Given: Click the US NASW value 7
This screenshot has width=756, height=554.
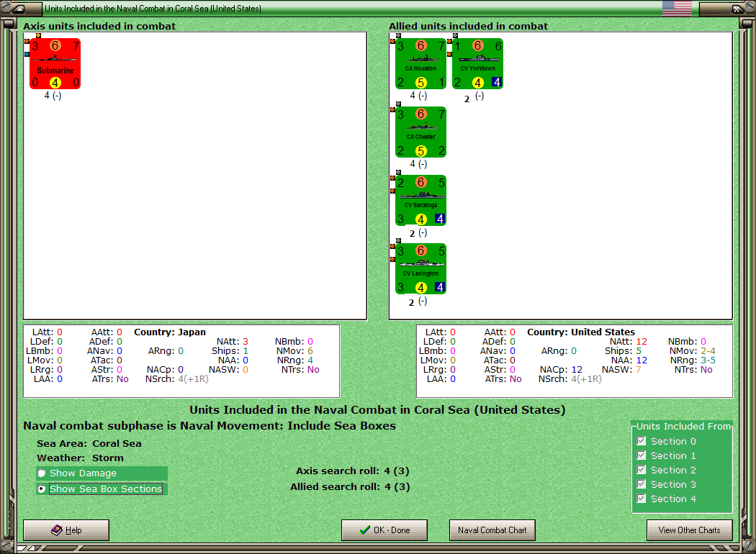Looking at the screenshot, I should pyautogui.click(x=639, y=370).
